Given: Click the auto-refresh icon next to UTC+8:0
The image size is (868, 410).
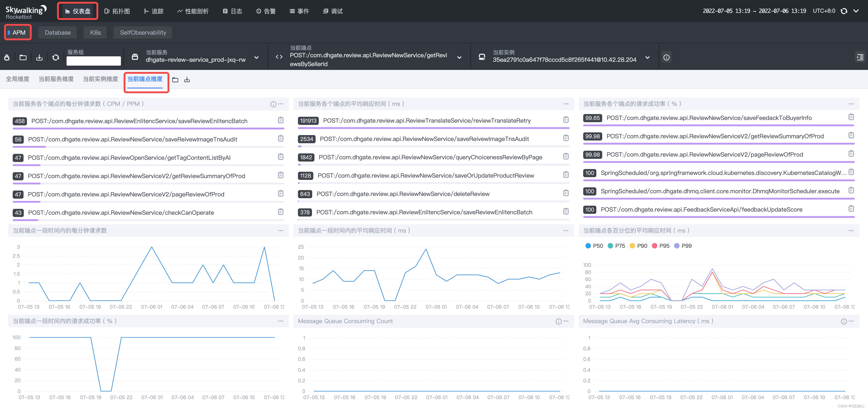Looking at the screenshot, I should pos(844,11).
